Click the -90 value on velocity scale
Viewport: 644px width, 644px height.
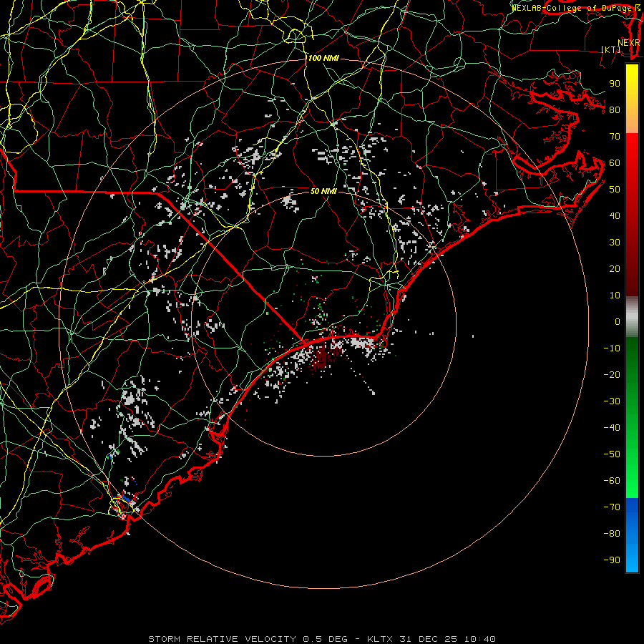point(612,560)
